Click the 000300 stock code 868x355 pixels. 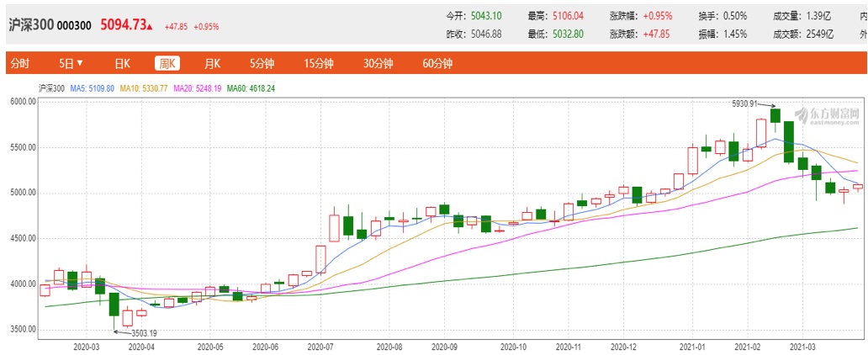click(x=74, y=26)
